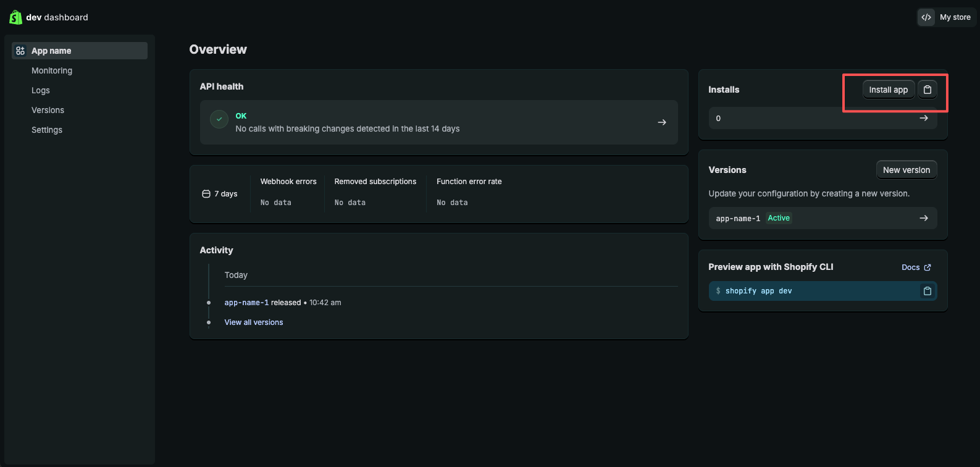
Task: Open the Docs external link
Action: click(916, 267)
